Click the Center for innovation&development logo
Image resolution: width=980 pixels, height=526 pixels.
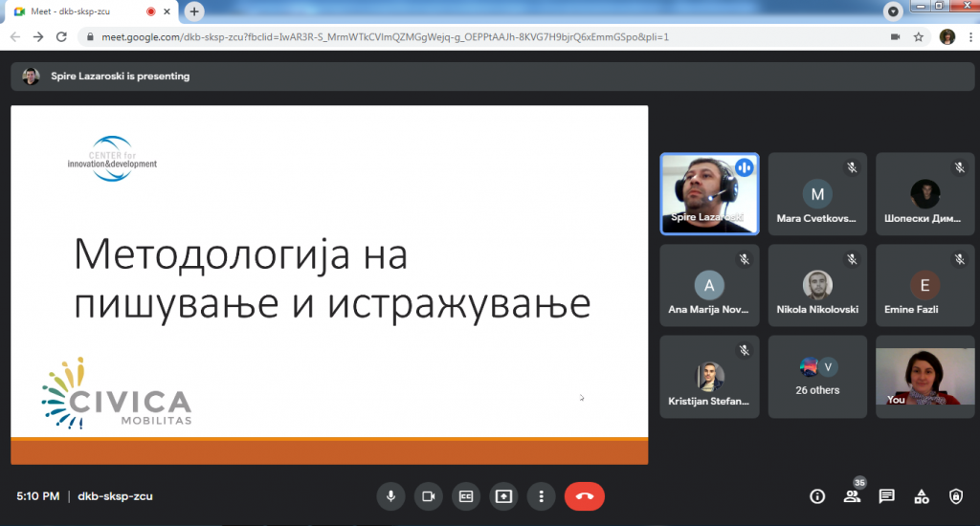tap(113, 159)
